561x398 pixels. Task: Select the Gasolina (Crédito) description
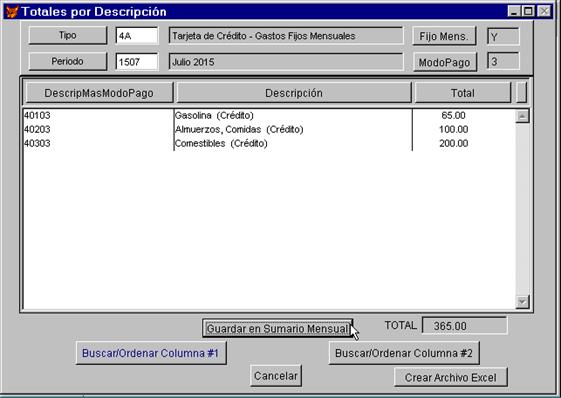(214, 115)
